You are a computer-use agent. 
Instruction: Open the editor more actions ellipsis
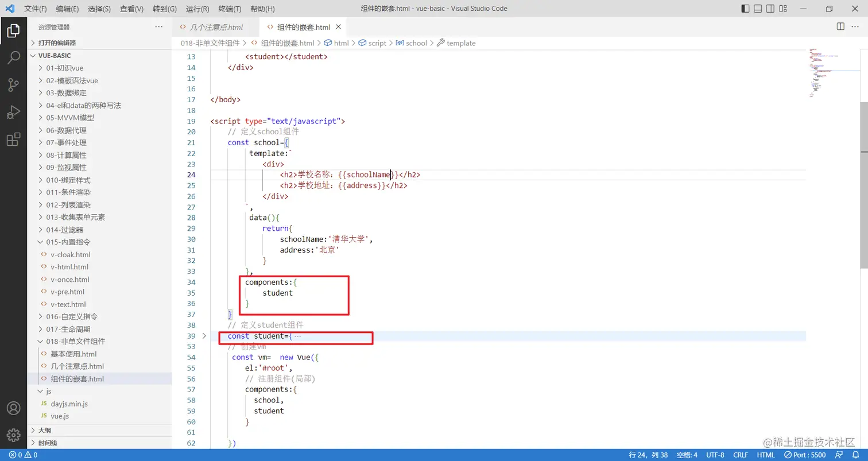[x=855, y=27]
